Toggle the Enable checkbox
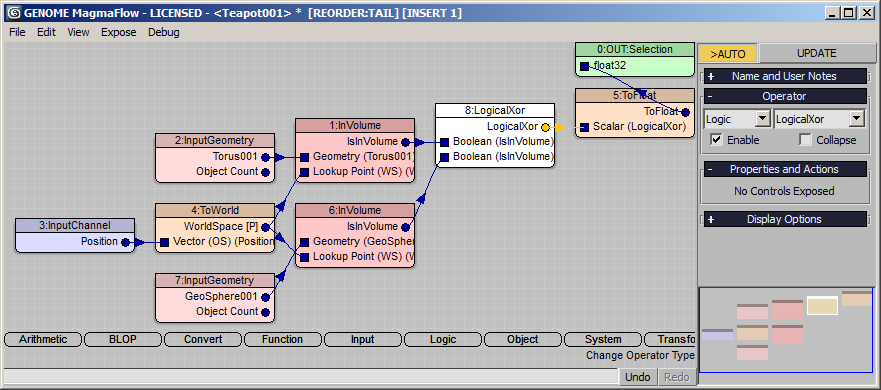Viewport: 881px width, 390px height. click(716, 140)
